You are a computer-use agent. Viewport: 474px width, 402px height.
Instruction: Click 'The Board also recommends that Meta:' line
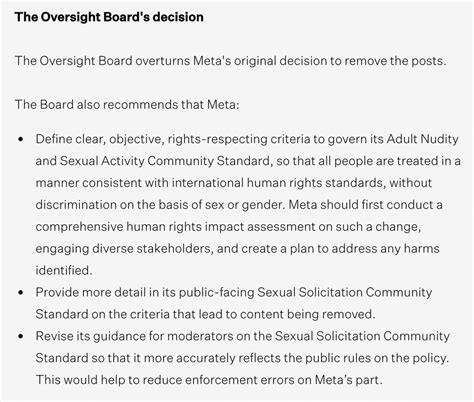127,105
